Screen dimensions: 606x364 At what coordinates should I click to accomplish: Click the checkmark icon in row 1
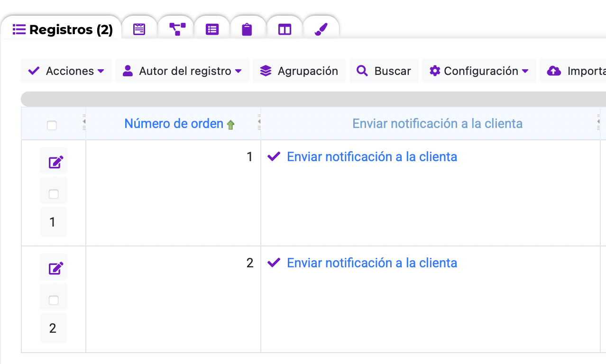pyautogui.click(x=274, y=157)
